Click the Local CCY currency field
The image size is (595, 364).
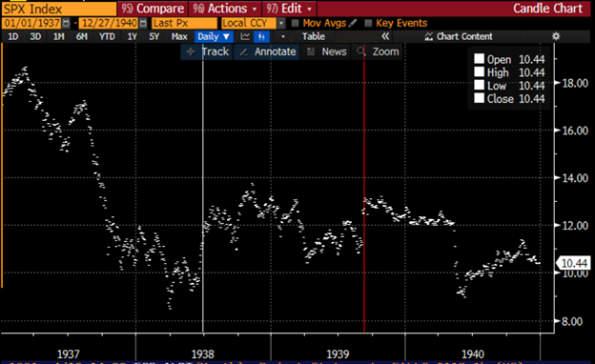[x=249, y=23]
